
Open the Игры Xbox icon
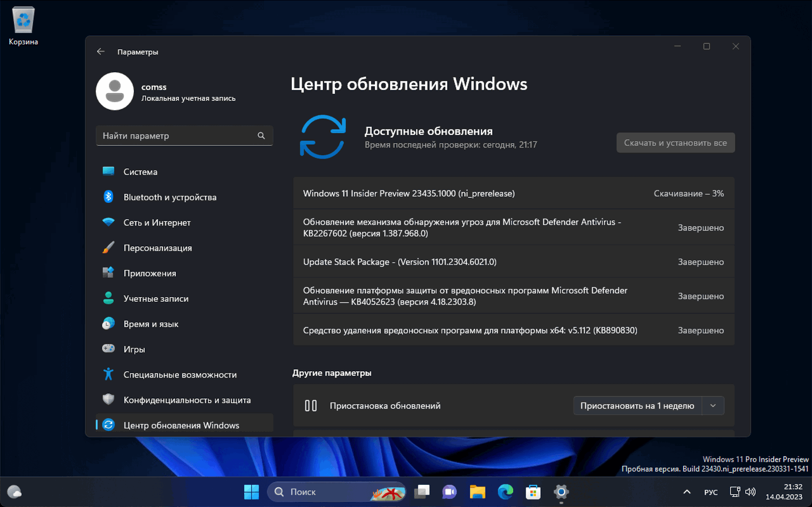click(x=108, y=349)
